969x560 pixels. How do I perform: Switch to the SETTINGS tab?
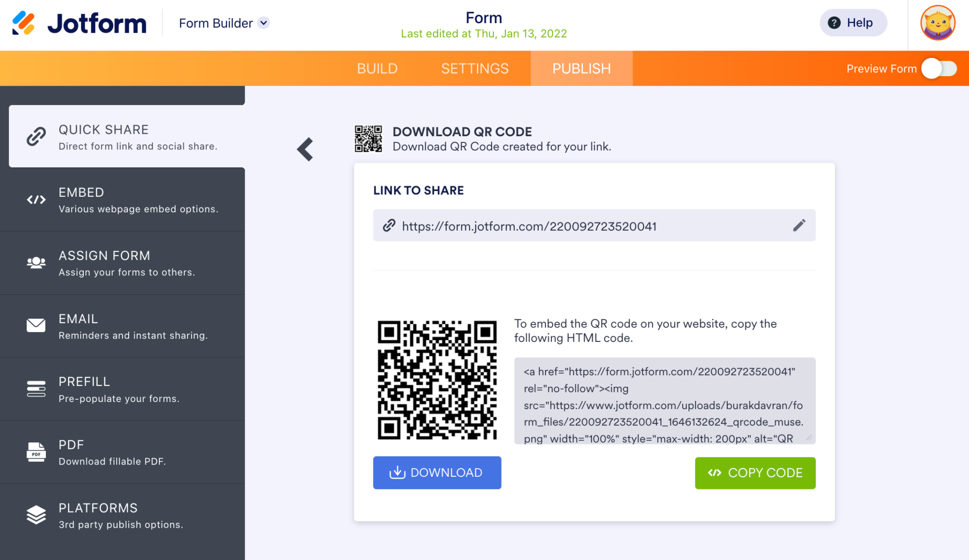coord(475,69)
